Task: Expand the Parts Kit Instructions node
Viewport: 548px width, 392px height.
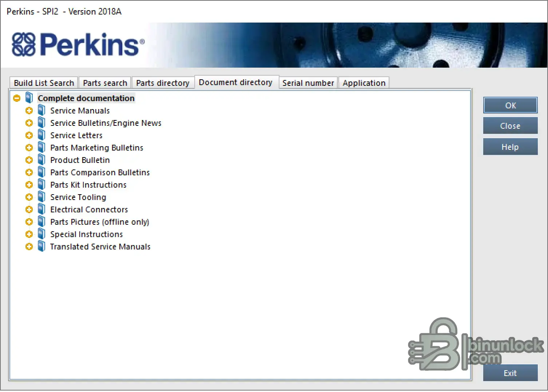Action: click(x=29, y=185)
